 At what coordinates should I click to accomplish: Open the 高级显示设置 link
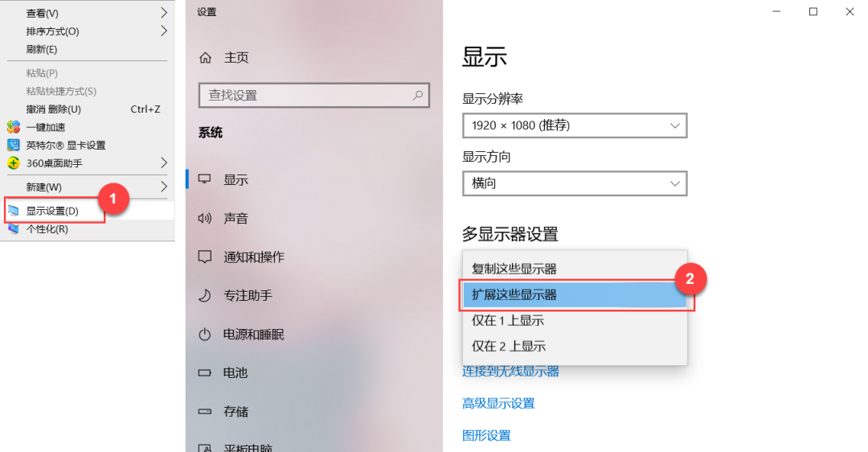[x=498, y=403]
